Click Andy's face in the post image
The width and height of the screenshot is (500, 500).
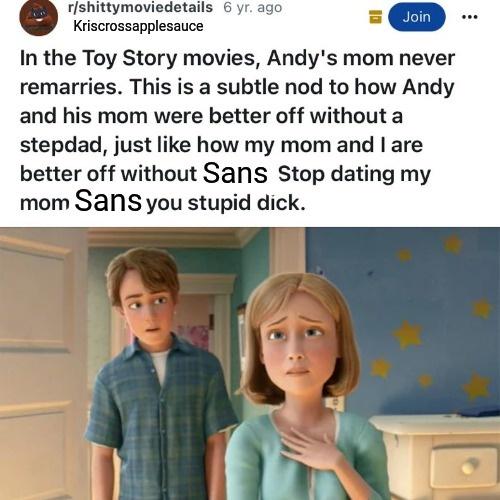click(147, 308)
